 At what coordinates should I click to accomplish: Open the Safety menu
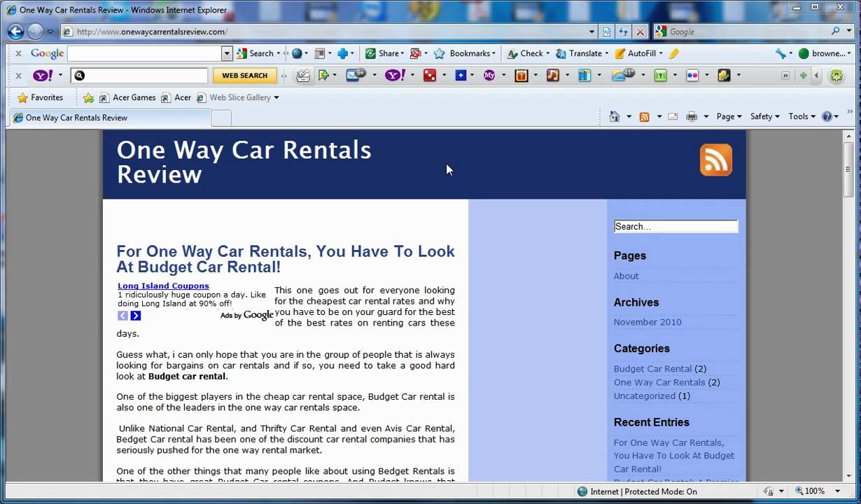coord(764,116)
